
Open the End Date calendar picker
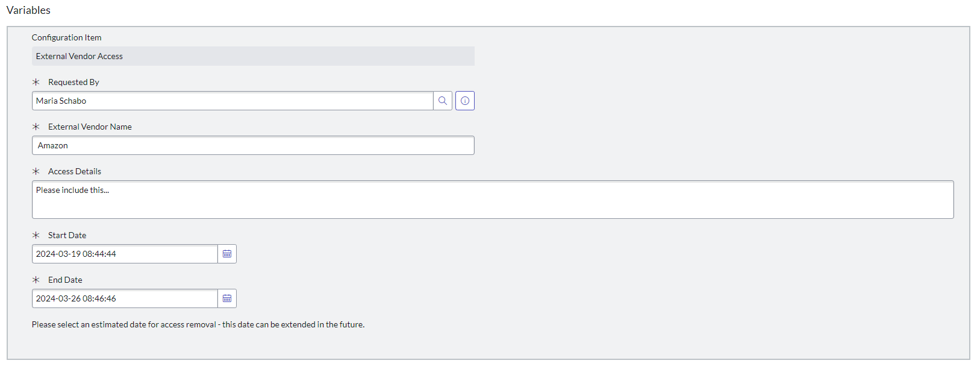227,298
